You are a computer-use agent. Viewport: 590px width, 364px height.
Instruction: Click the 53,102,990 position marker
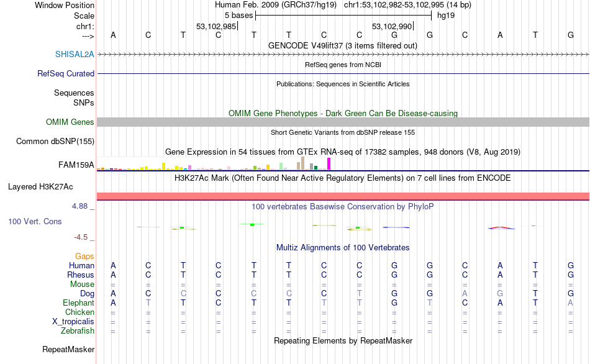(x=393, y=26)
